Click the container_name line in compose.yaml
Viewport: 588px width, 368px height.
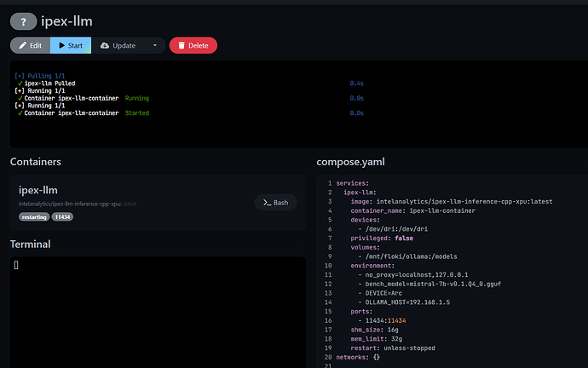(412, 210)
